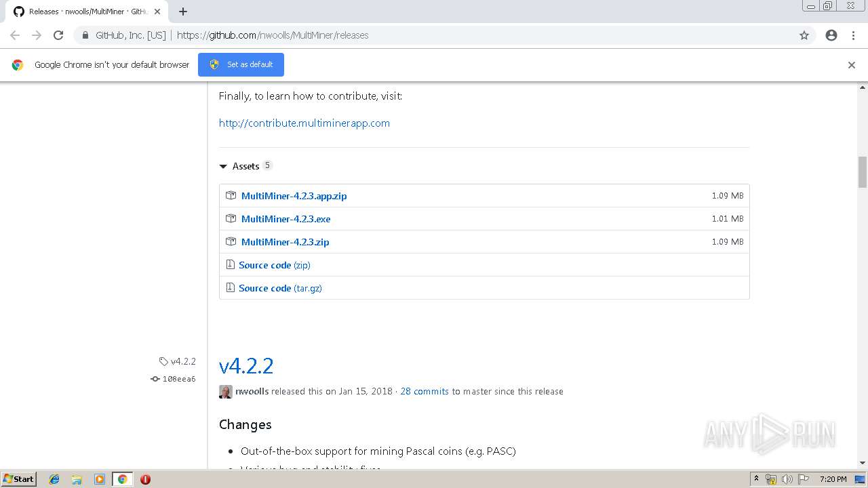
Task: Click the 7:20 PM system clock
Action: pos(833,479)
